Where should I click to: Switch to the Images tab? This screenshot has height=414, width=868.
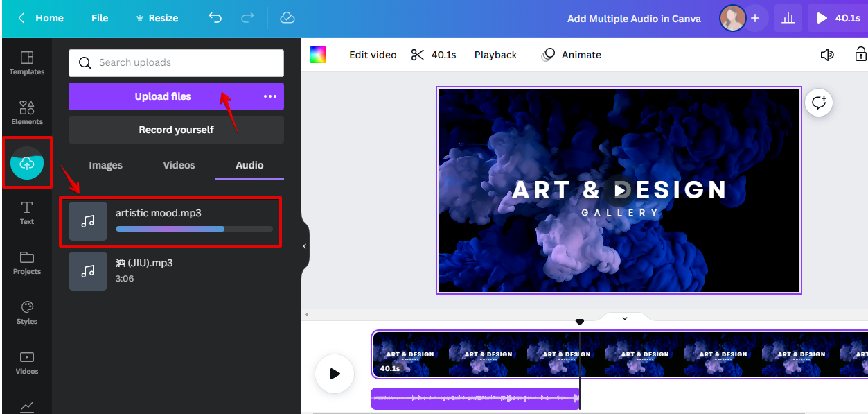point(105,165)
